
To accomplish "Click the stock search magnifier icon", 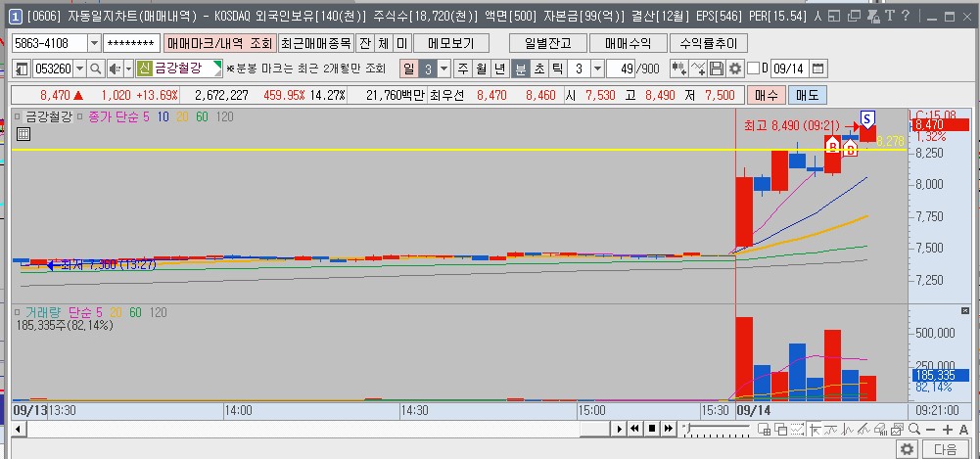I will point(96,69).
